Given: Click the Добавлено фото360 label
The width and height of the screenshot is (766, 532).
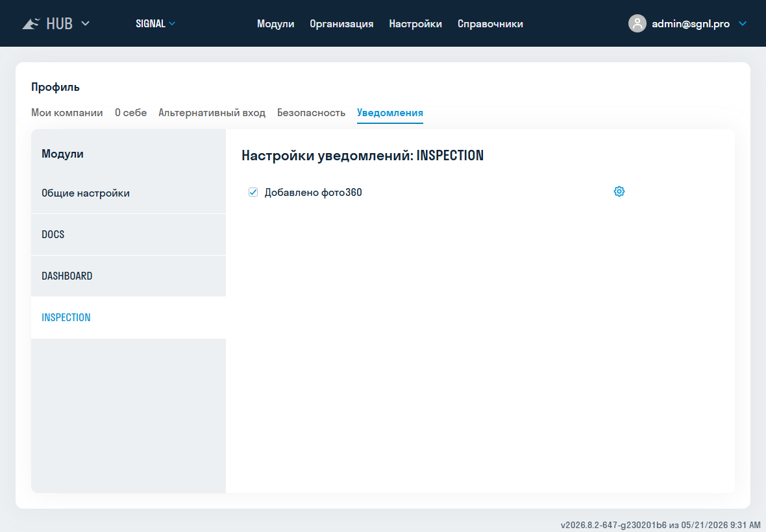Looking at the screenshot, I should pyautogui.click(x=313, y=192).
